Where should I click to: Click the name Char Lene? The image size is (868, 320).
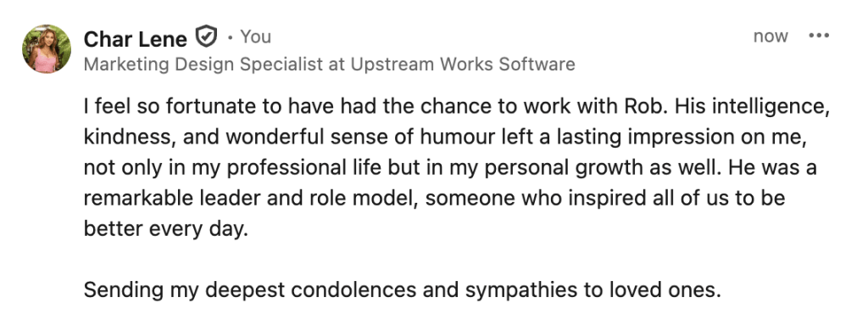coord(136,39)
